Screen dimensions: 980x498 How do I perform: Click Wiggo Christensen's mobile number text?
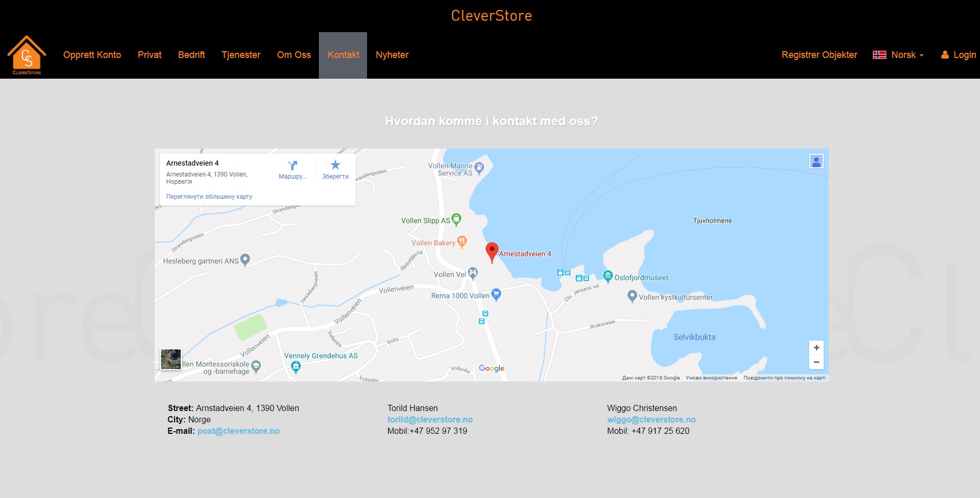click(x=648, y=431)
